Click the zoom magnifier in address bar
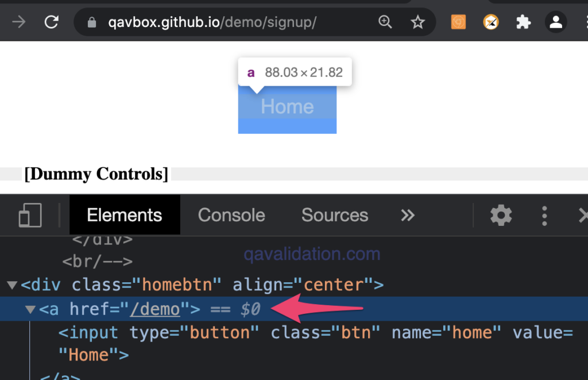Viewport: 588px width, 380px height. tap(385, 22)
